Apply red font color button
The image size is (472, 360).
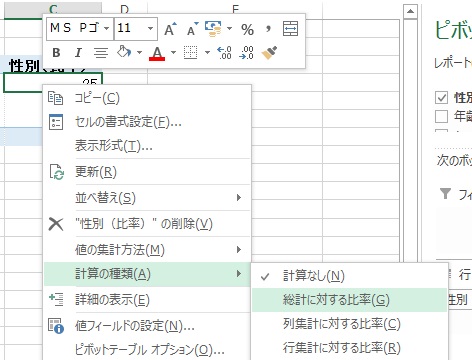pyautogui.click(x=157, y=53)
